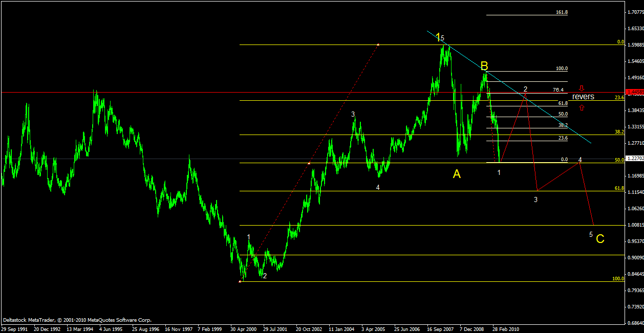The width and height of the screenshot is (644, 333).
Task: Click the "11 Jan 2004" date label
Action: pos(342,329)
